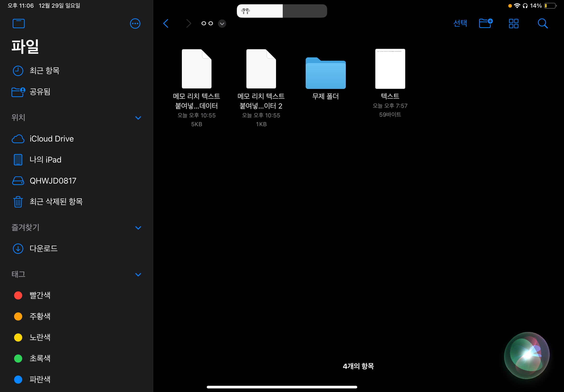Collapse the 즐겨찾기 section

coord(138,228)
